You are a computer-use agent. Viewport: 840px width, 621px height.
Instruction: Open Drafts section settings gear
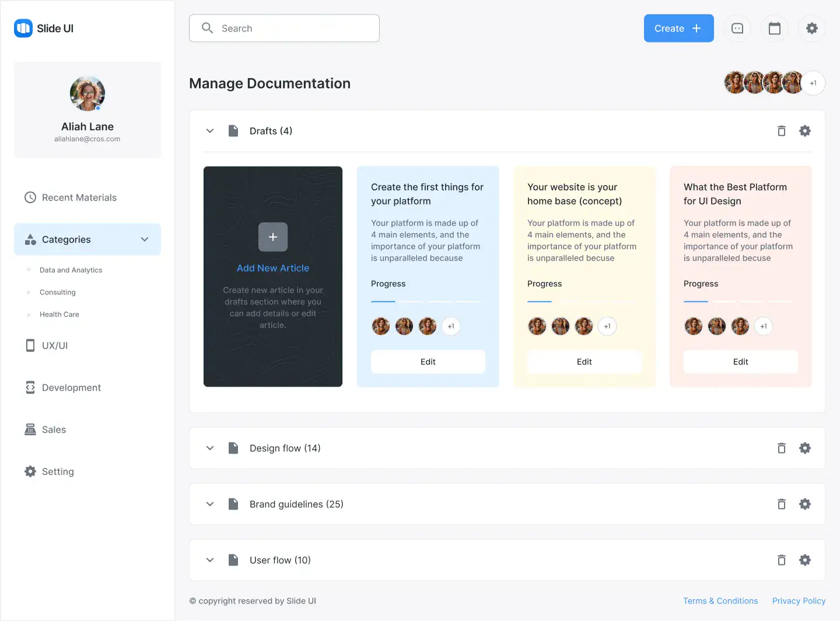(805, 131)
